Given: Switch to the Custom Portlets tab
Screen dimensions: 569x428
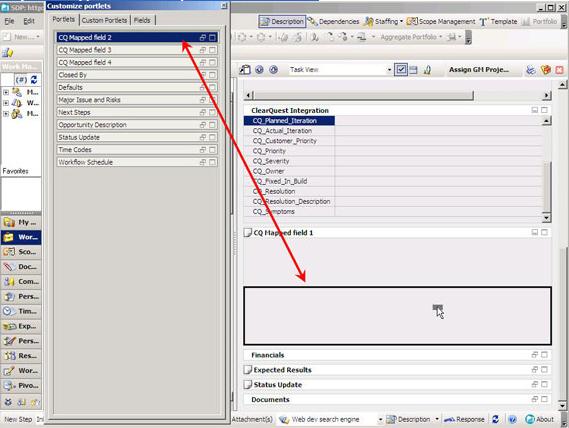Looking at the screenshot, I should click(105, 20).
